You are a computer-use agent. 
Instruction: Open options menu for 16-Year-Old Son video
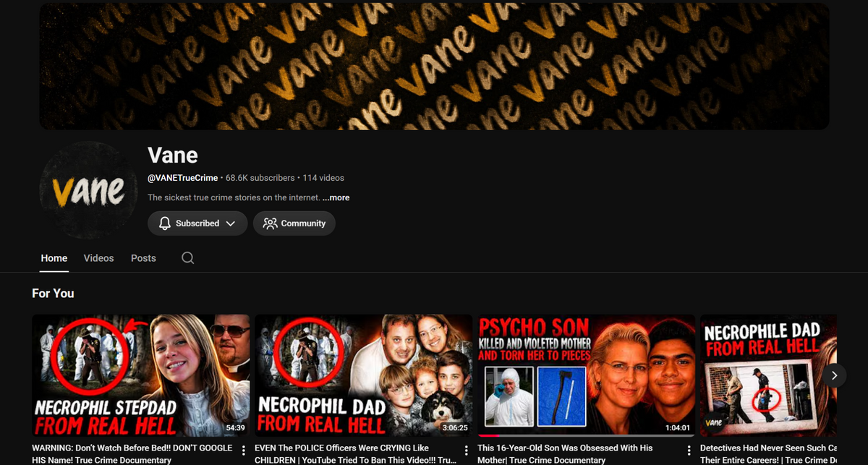coord(689,451)
